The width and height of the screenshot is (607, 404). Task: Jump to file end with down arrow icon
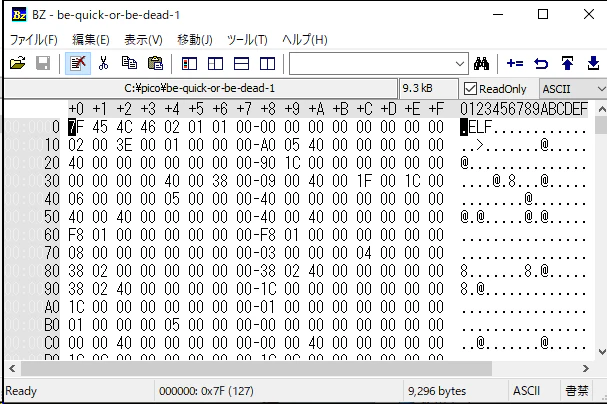(593, 63)
